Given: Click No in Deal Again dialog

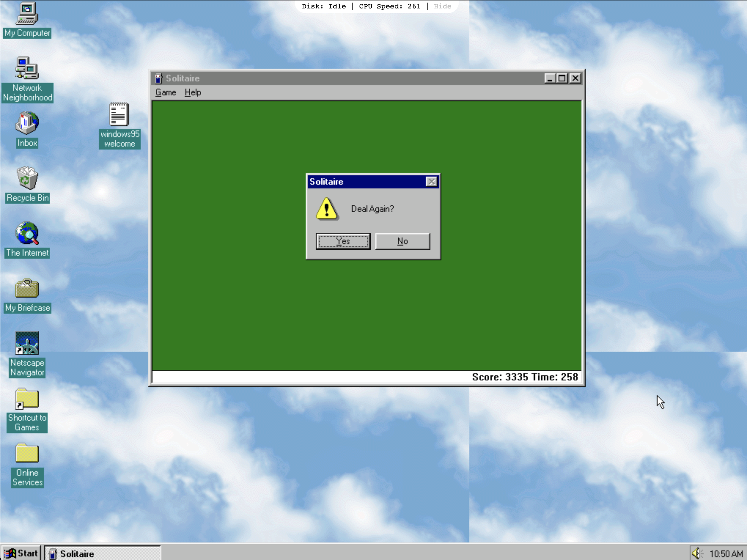Looking at the screenshot, I should click(402, 241).
